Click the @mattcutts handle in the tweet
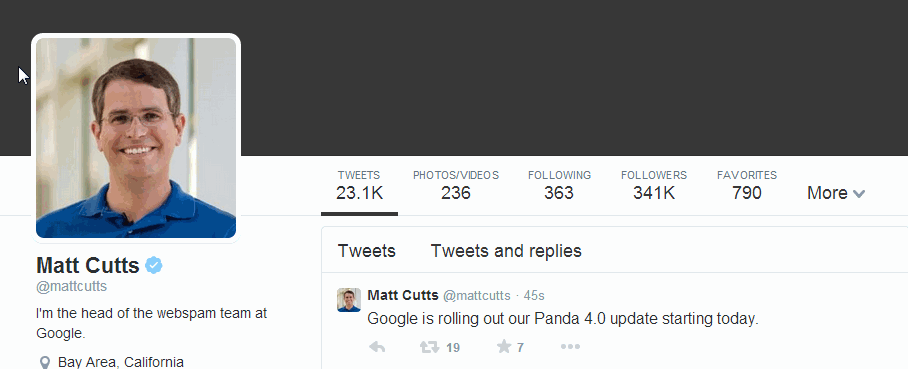908x369 pixels. [477, 296]
